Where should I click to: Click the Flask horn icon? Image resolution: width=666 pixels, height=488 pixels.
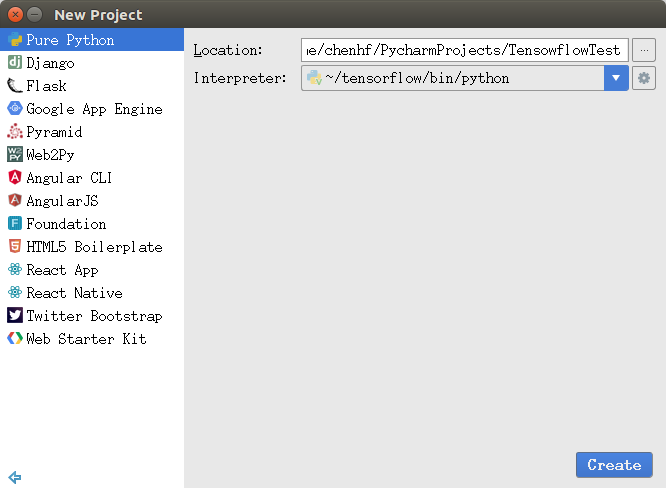pos(15,85)
